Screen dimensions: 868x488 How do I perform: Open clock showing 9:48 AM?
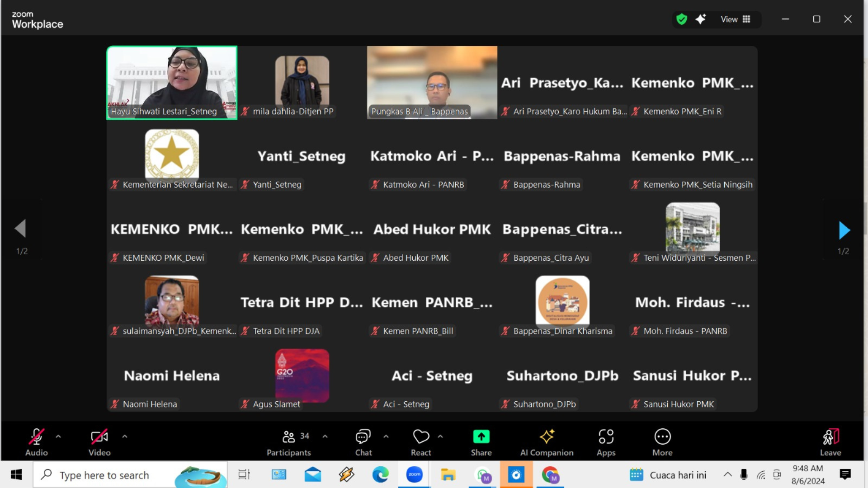click(808, 474)
